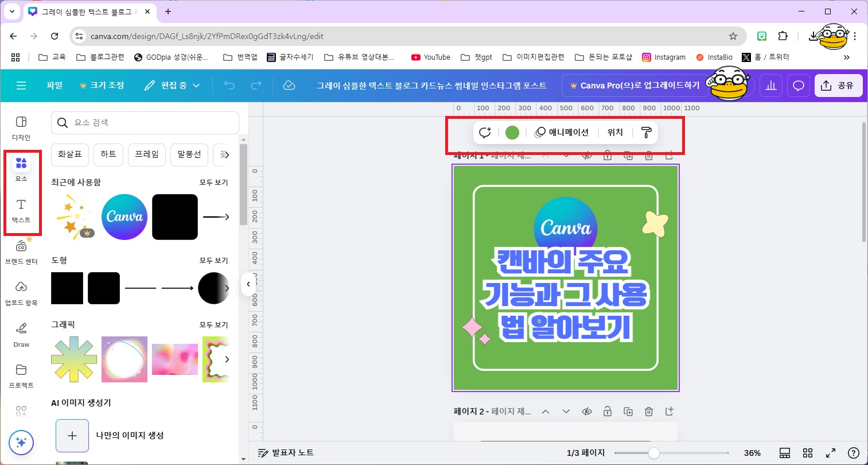Click the 공유 share button

(x=838, y=86)
